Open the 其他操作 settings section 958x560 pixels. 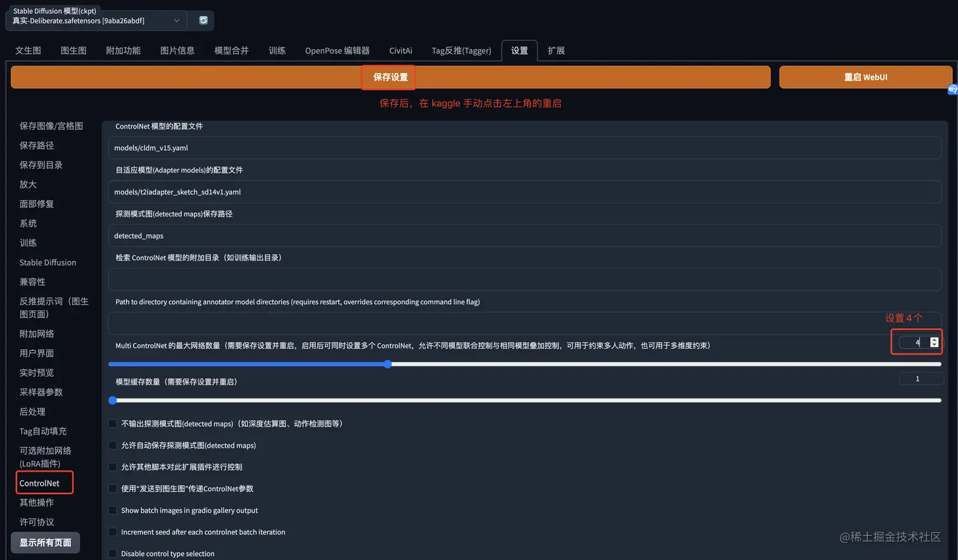coord(37,503)
